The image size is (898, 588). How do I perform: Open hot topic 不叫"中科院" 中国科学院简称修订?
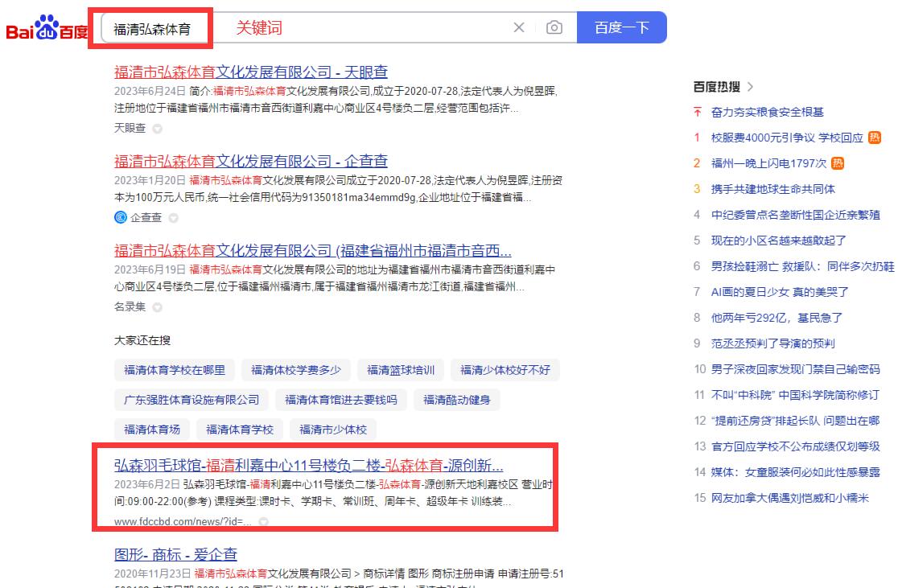click(795, 395)
